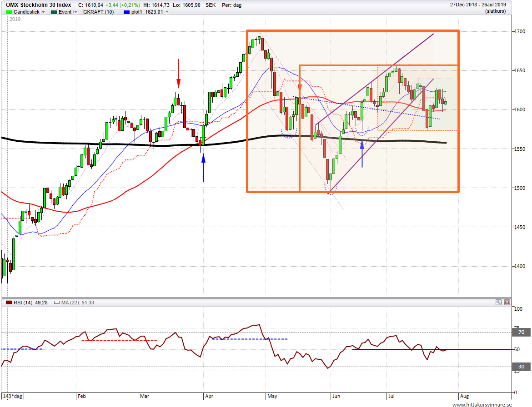The width and height of the screenshot is (532, 407).
Task: Click the (slutkurs) label
Action: tap(495, 11)
